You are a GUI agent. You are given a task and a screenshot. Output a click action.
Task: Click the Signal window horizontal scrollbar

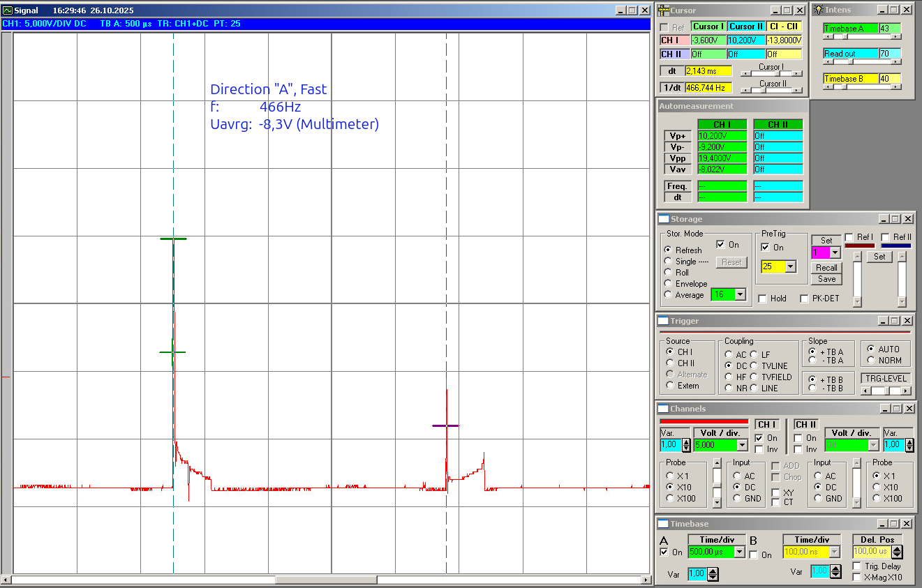click(x=327, y=580)
